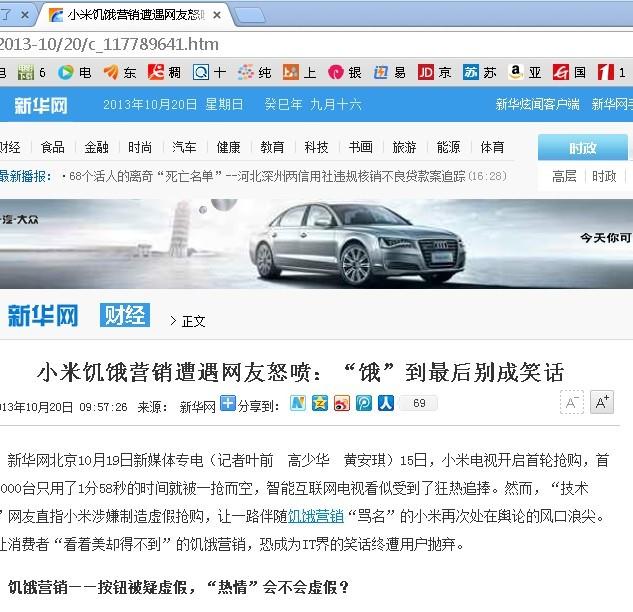Open the 时政 sub-link below the blue button

[604, 176]
